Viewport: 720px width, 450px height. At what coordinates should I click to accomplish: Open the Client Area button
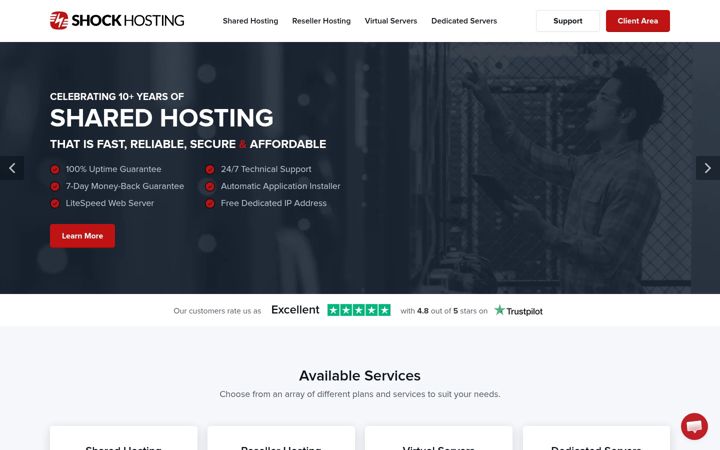click(637, 21)
